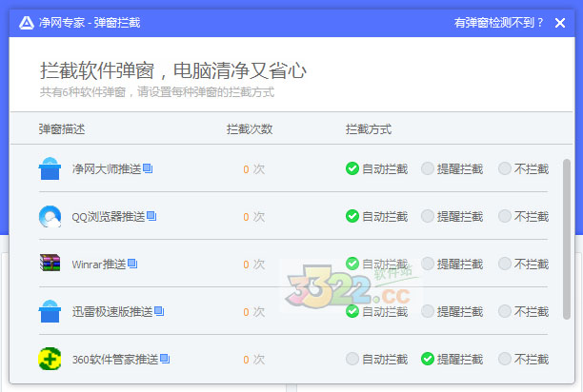Click the 迅雷极速版推送 app icon

(50, 311)
